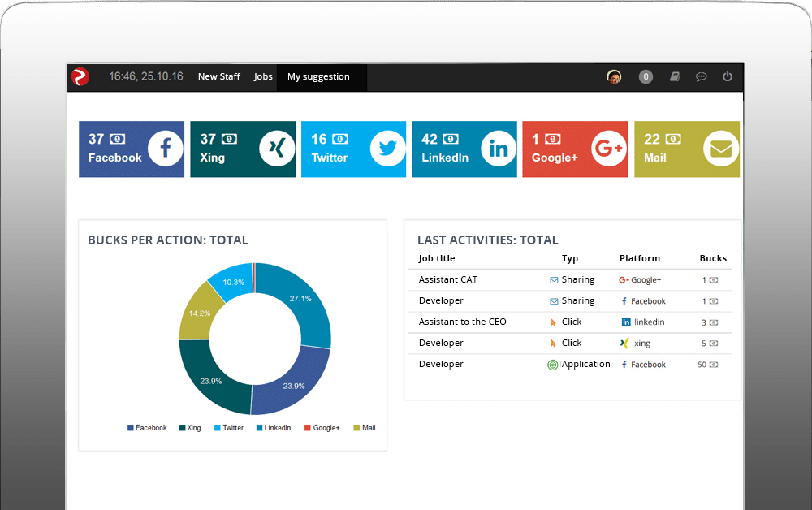The image size is (812, 510).
Task: Click the Application type text
Action: point(585,364)
